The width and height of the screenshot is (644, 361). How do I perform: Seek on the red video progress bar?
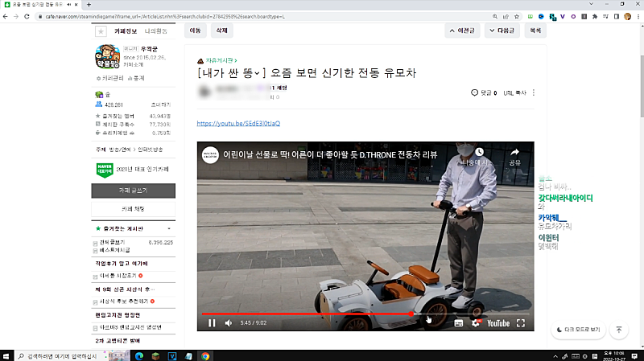(322, 314)
